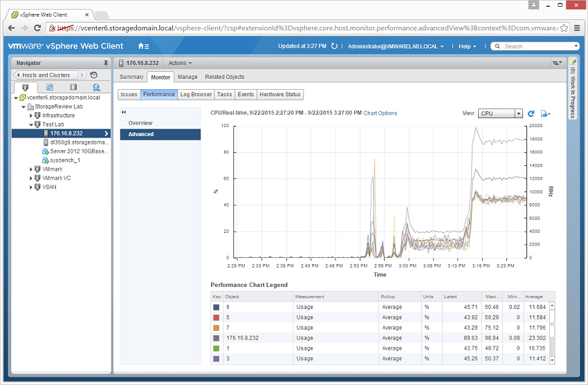
Task: Open Administrator@VMWARELAB.LOCAL user menu
Action: point(396,46)
